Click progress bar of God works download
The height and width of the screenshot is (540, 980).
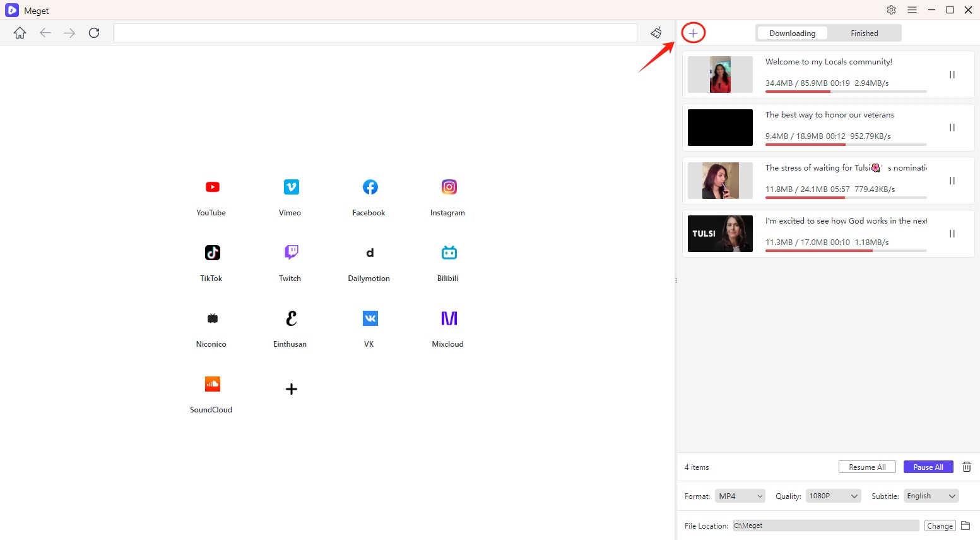coord(846,251)
